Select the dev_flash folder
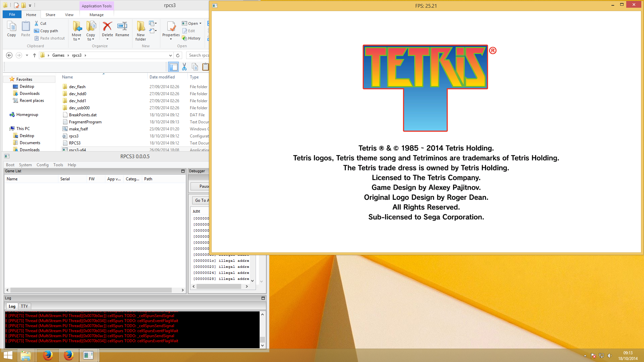The image size is (644, 362). click(x=77, y=87)
